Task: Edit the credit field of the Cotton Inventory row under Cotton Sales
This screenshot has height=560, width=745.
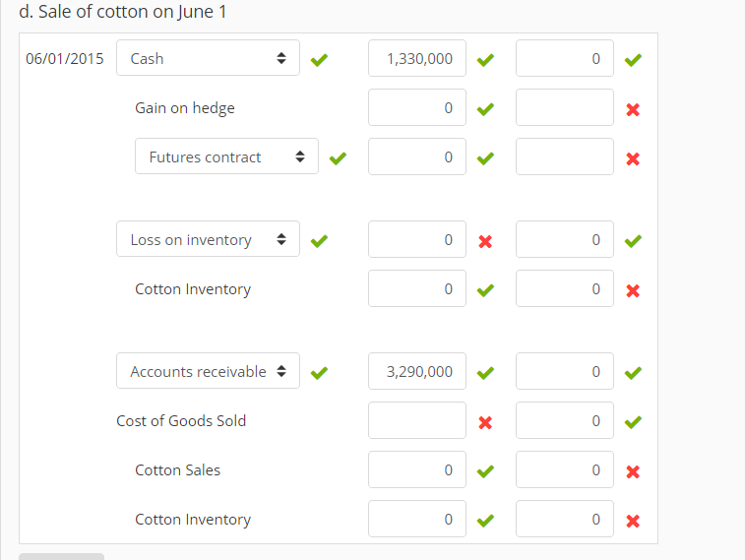Action: click(x=565, y=519)
